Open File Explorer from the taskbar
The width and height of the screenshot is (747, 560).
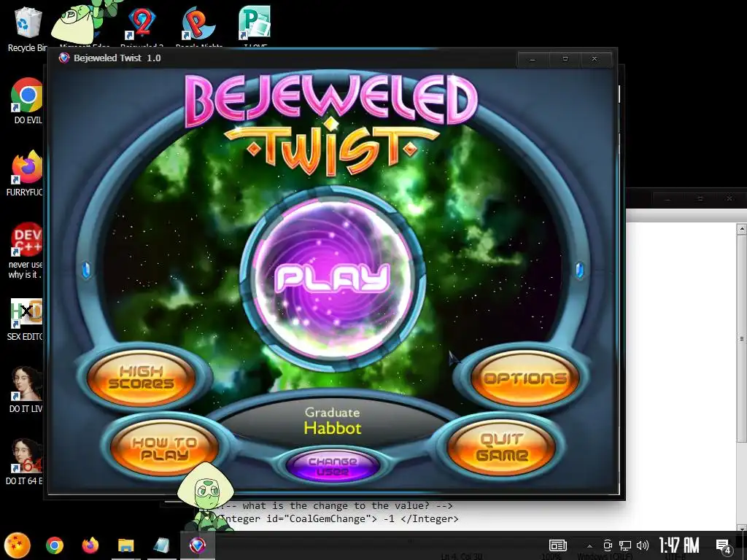pyautogui.click(x=125, y=545)
